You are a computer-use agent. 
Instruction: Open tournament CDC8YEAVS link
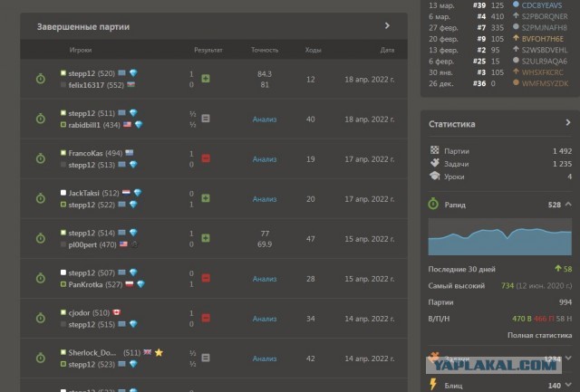pyautogui.click(x=542, y=5)
